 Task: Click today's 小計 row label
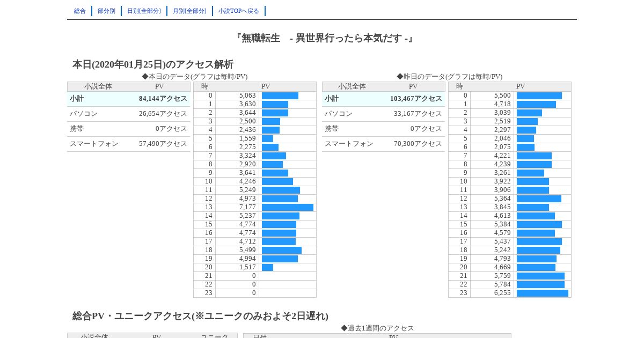pos(77,99)
